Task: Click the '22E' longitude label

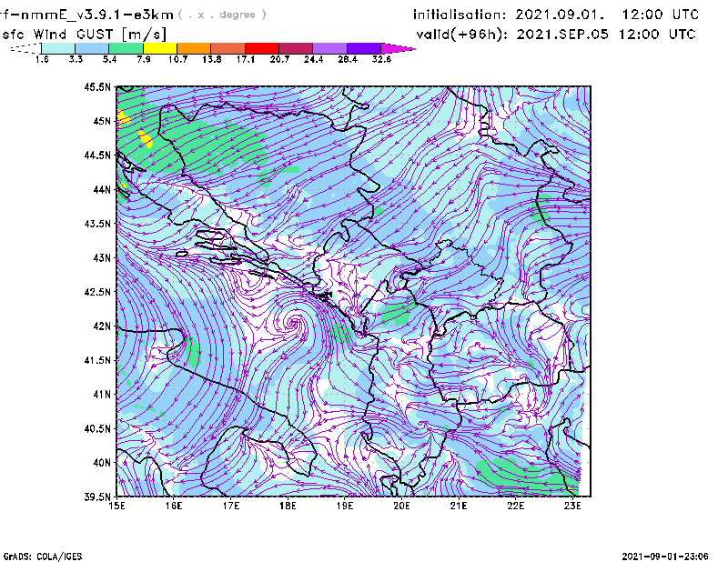Action: [515, 506]
